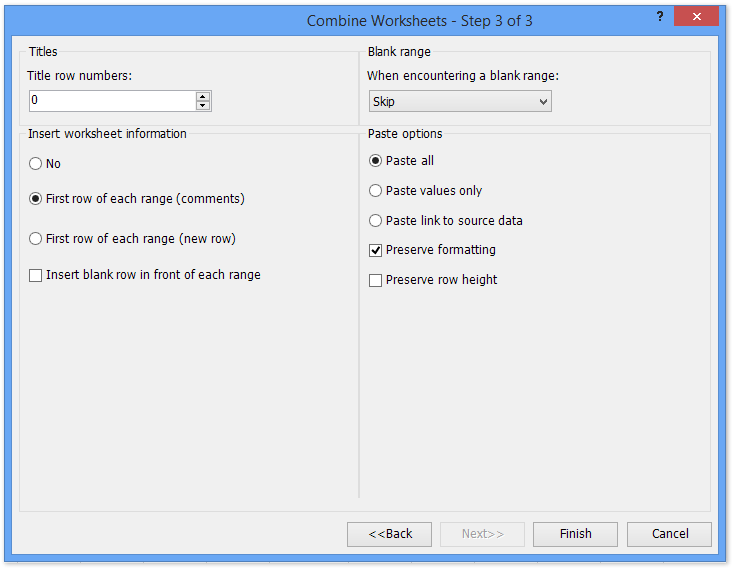
Task: Select First row of each range (comments)
Action: point(36,199)
